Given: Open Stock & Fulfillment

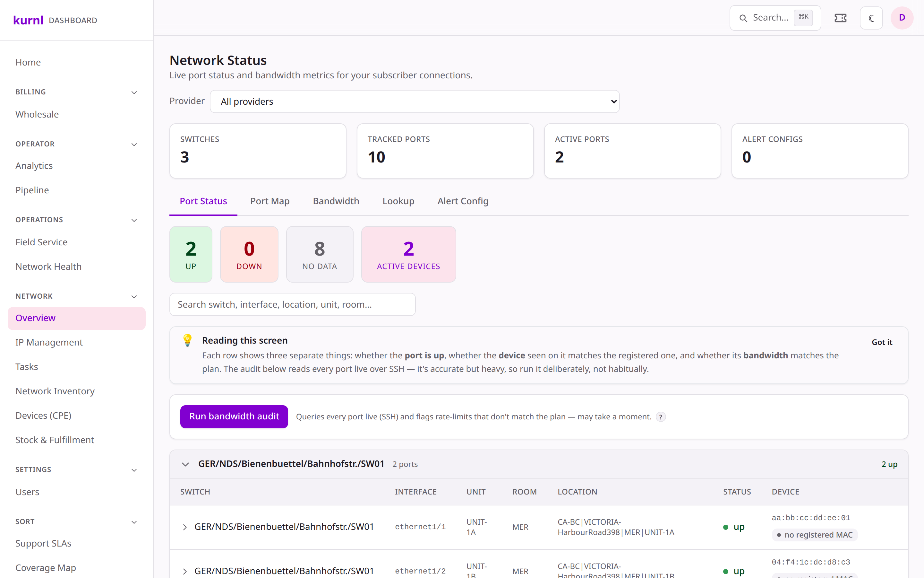Looking at the screenshot, I should point(76,440).
